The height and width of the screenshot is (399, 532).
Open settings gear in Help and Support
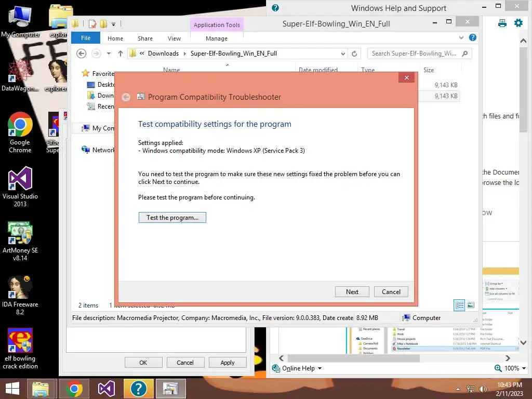518,23
